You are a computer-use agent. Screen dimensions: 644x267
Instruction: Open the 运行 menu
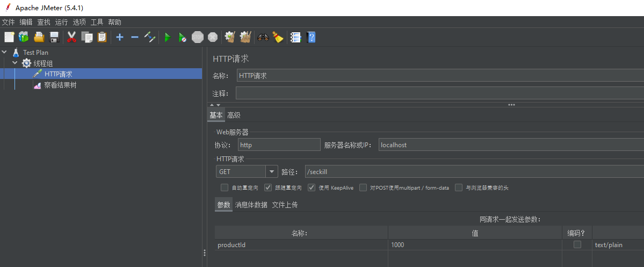tap(61, 22)
